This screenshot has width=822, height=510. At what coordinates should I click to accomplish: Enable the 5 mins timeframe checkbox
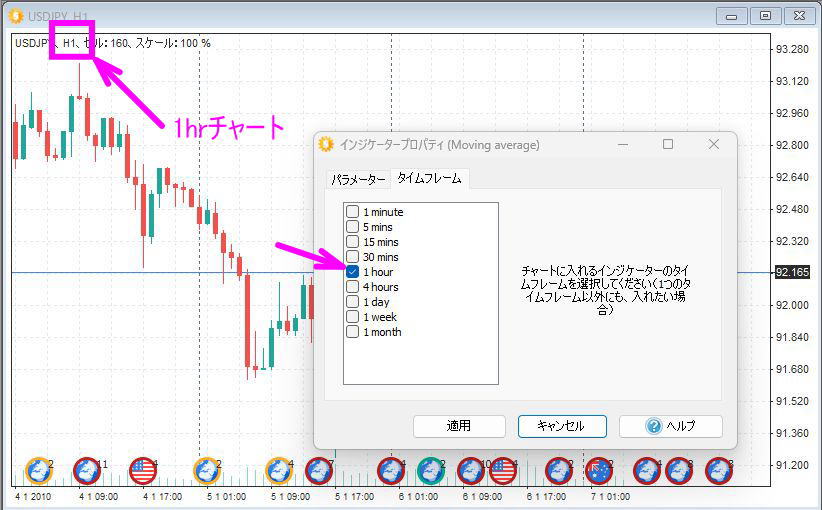click(352, 226)
